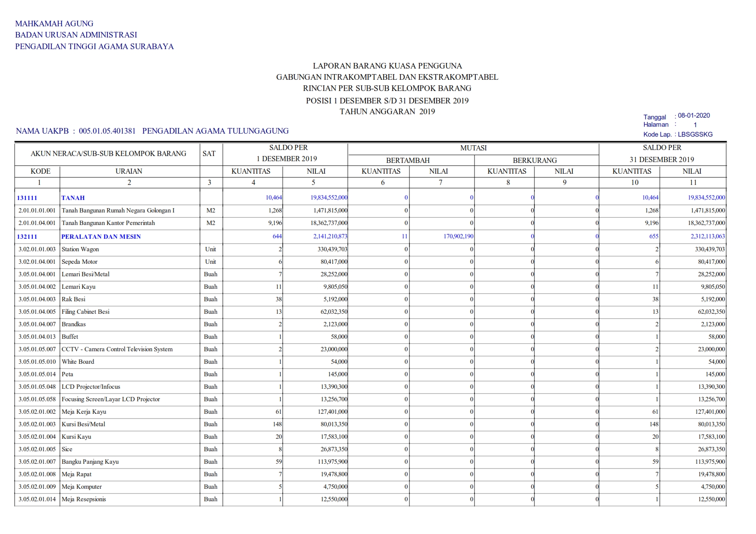This screenshot has height=534, width=756.
Task: Select PERALATAN DAN MESIN closing quantity 655
Action: point(654,237)
